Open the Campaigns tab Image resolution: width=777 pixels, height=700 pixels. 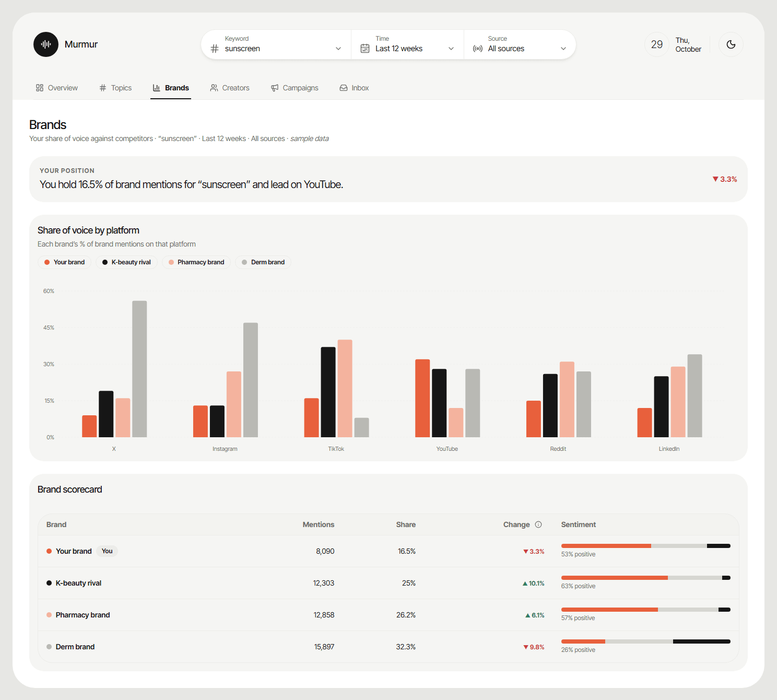[x=295, y=88]
